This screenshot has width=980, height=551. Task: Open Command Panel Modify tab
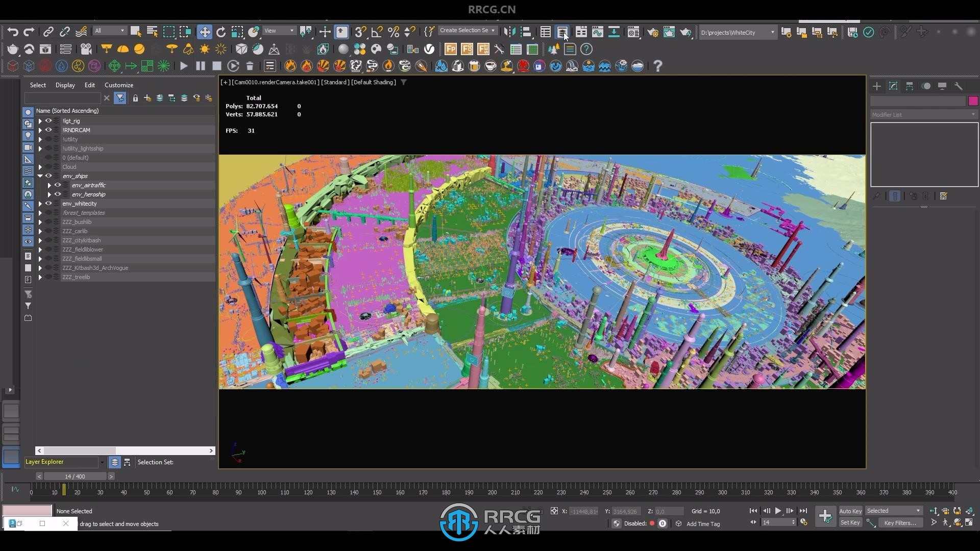pos(893,86)
